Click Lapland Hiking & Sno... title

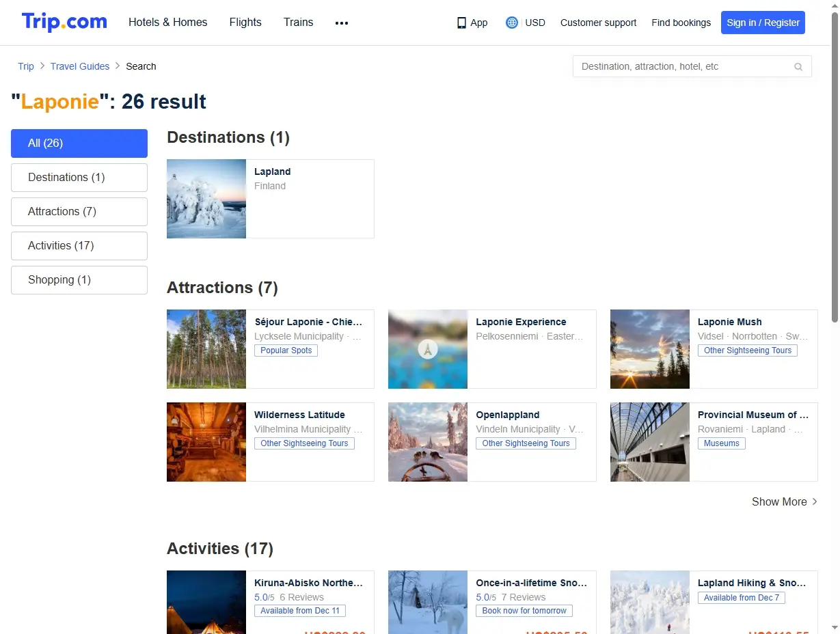752,583
